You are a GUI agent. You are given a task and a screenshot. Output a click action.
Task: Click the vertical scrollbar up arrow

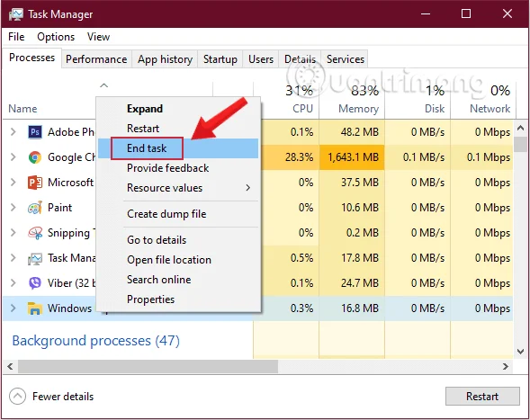point(520,128)
